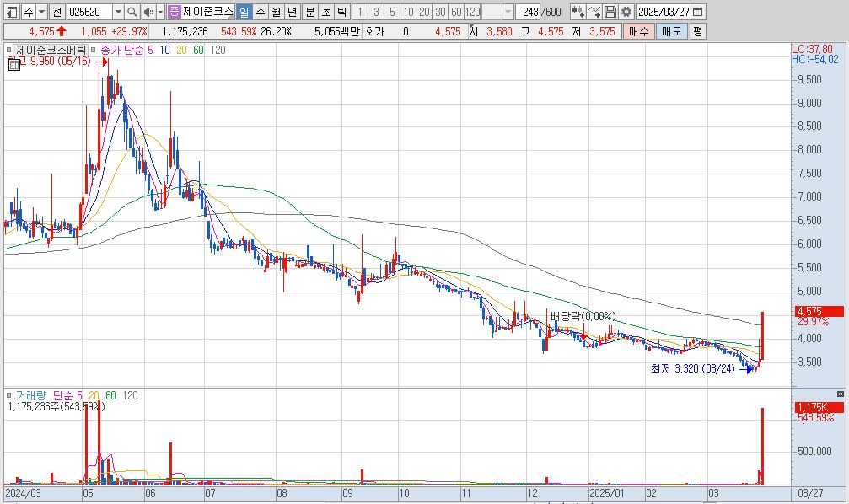Expand the stock code history dropdown
Image resolution: width=849 pixels, height=504 pixels.
pos(119,11)
